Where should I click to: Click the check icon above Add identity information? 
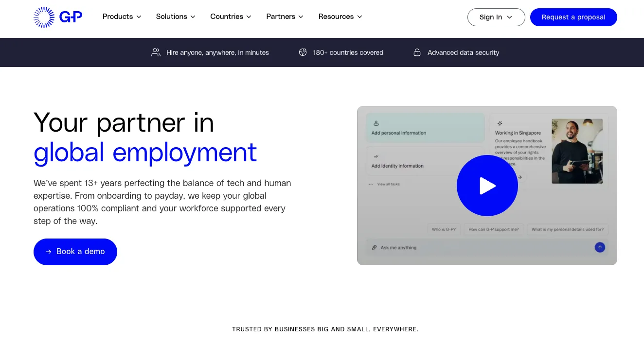click(376, 156)
